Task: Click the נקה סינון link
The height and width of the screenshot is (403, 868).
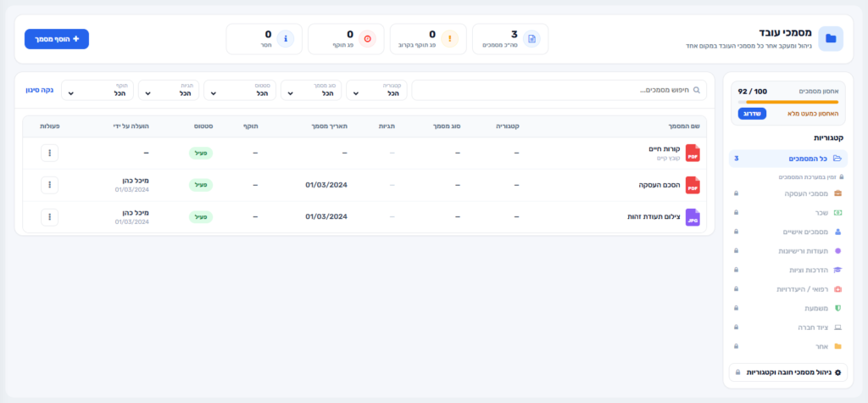Action: pyautogui.click(x=40, y=90)
